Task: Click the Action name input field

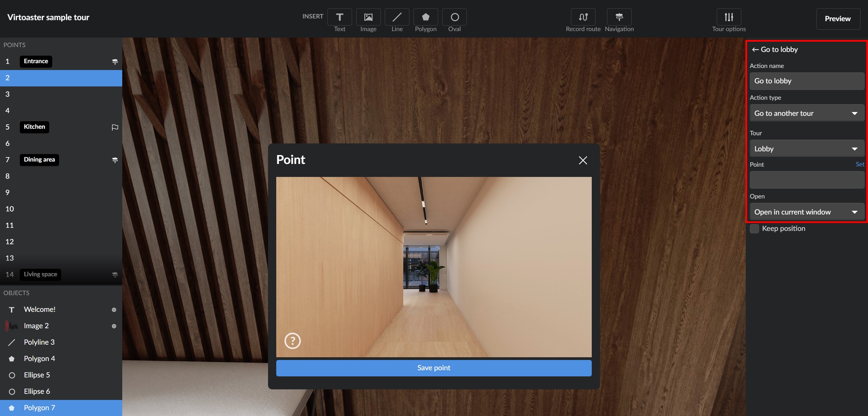Action: pyautogui.click(x=807, y=81)
